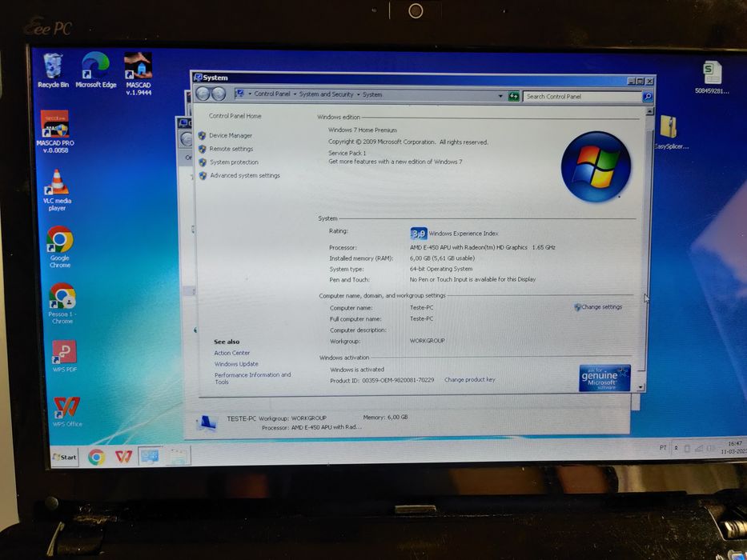The image size is (747, 560).
Task: Launch the Microsoft Edge desktop shortcut
Action: pos(96,70)
